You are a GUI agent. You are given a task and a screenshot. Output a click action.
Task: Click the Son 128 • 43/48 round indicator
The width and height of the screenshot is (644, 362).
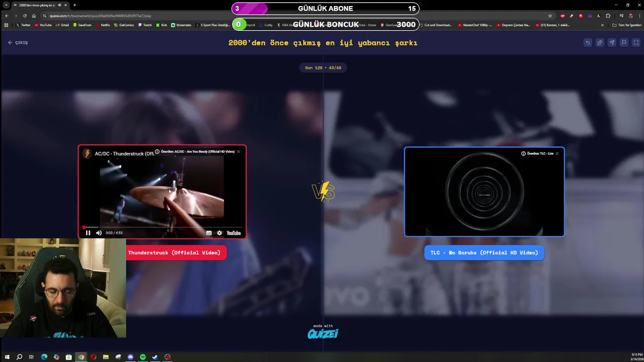[x=323, y=67]
